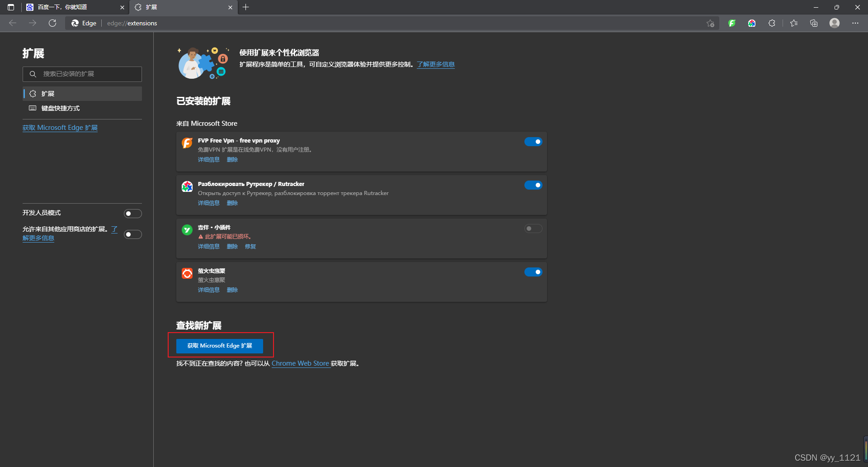Disable FVP Free Vpn extension toggle
868x467 pixels.
(x=533, y=142)
